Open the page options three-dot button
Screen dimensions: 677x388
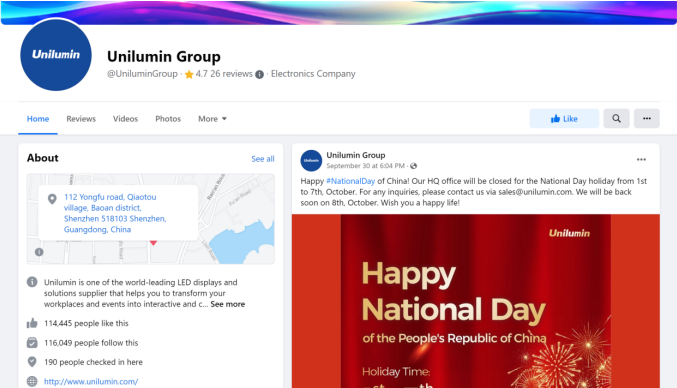click(646, 119)
